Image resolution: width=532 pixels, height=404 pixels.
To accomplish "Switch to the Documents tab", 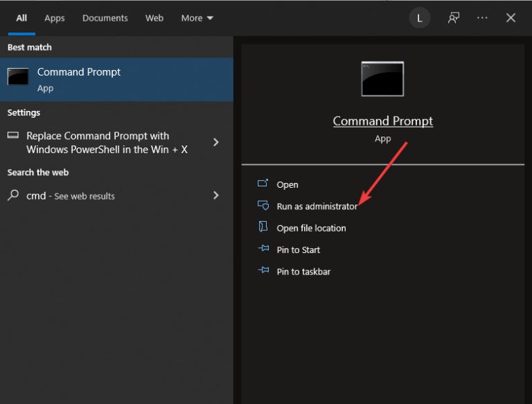I will [x=105, y=18].
